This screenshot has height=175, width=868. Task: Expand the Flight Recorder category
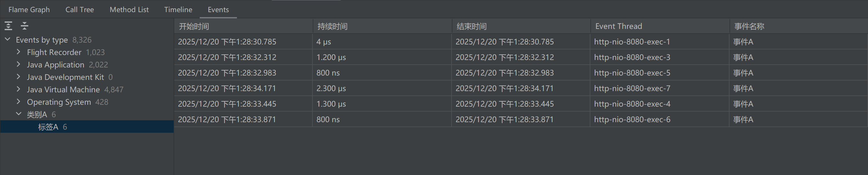tap(19, 52)
